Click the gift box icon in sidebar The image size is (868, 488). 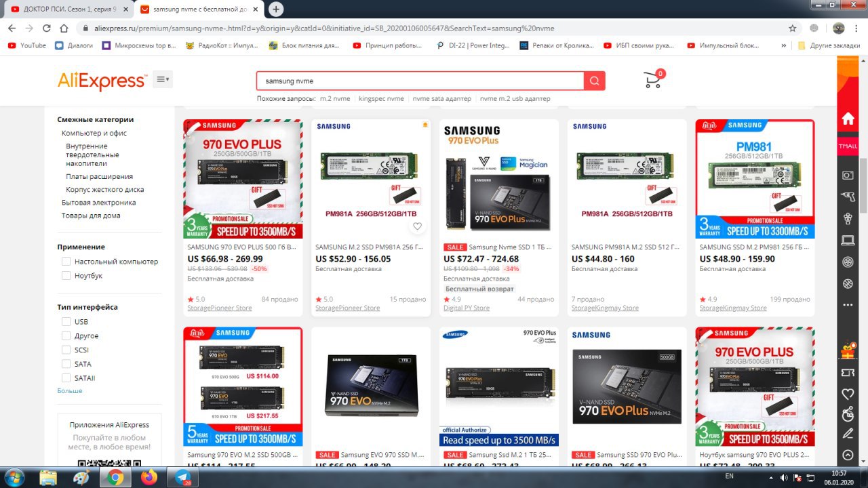pyautogui.click(x=848, y=350)
